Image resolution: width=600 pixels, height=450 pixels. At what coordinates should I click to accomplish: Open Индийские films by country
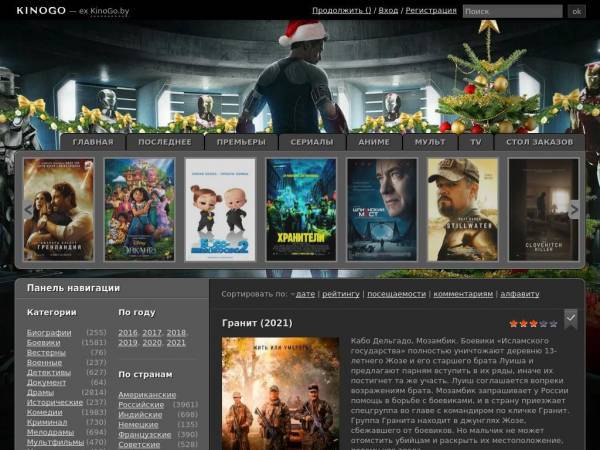pyautogui.click(x=140, y=415)
